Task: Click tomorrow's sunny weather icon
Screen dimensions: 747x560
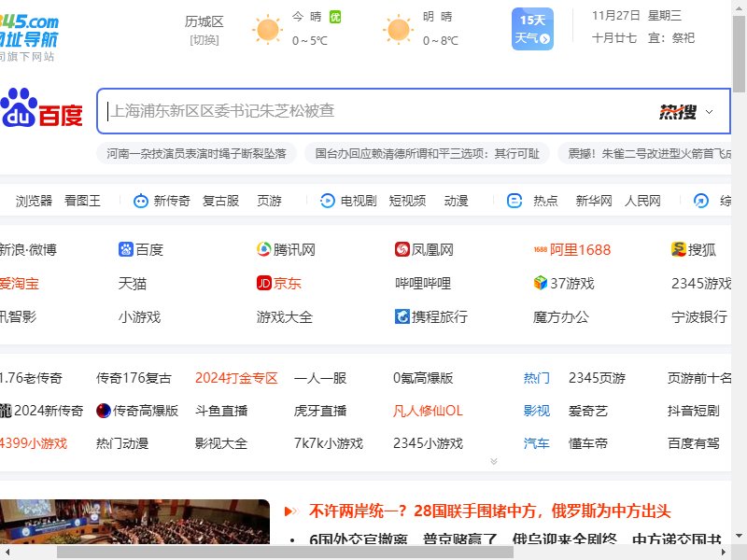Action: (399, 29)
